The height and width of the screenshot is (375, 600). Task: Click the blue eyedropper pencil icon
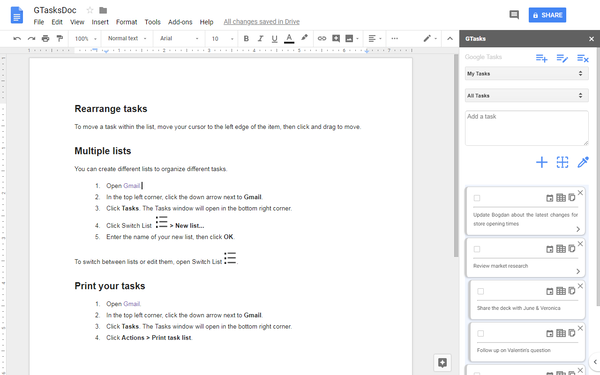point(583,162)
